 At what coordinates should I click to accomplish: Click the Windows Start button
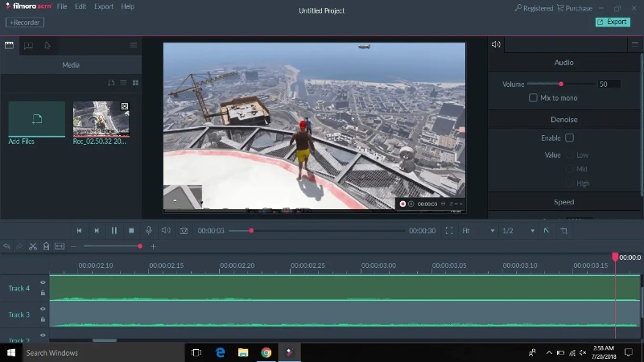coord(11,352)
